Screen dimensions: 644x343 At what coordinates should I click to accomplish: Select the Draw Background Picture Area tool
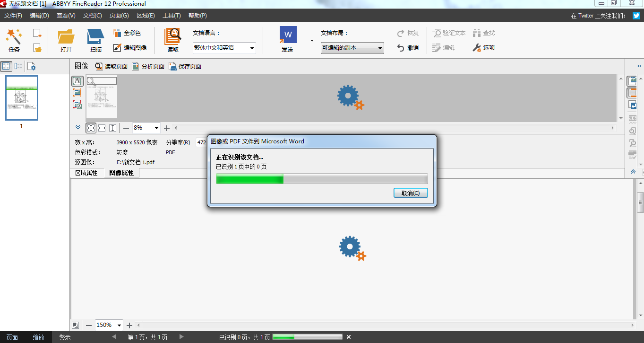tap(77, 105)
